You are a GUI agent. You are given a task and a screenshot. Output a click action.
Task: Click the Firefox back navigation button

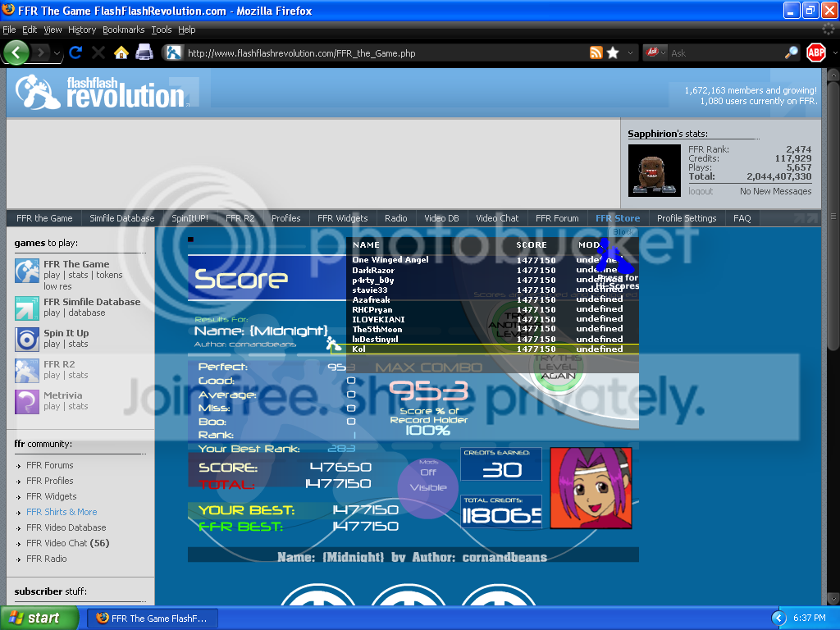click(16, 52)
